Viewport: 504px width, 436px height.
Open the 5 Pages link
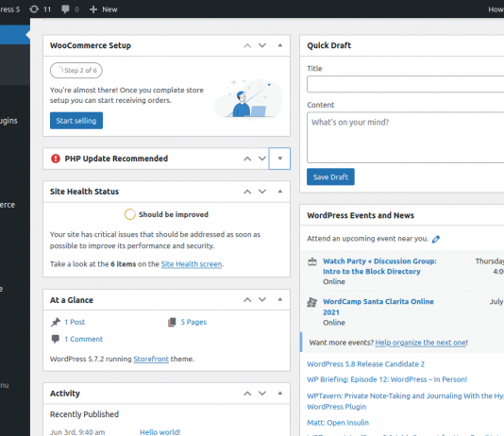(193, 322)
